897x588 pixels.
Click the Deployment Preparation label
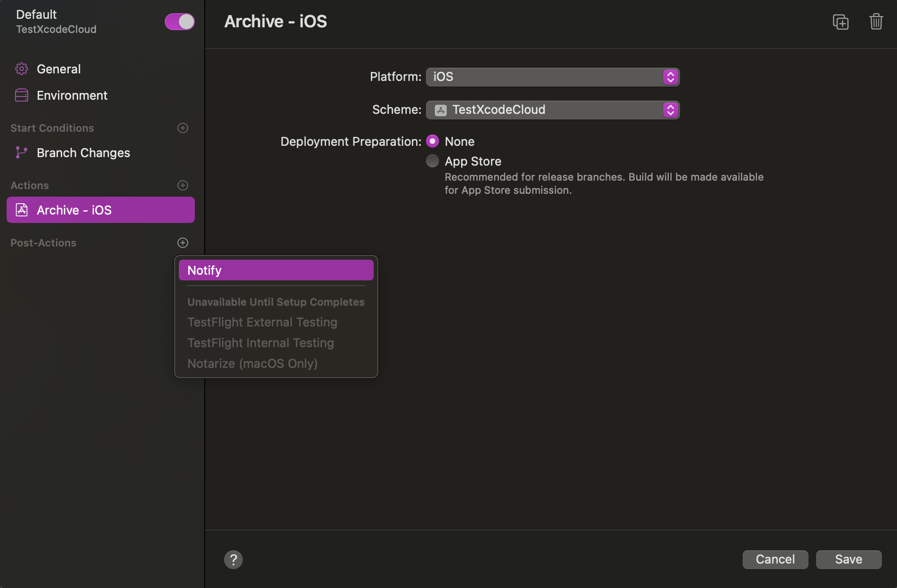click(x=351, y=142)
